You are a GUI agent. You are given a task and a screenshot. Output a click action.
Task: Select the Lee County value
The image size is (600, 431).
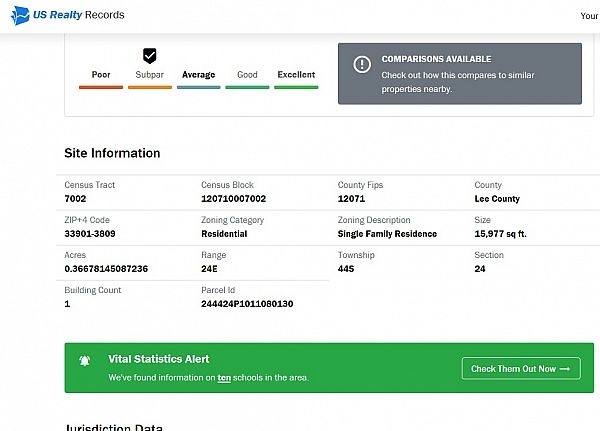coord(497,199)
